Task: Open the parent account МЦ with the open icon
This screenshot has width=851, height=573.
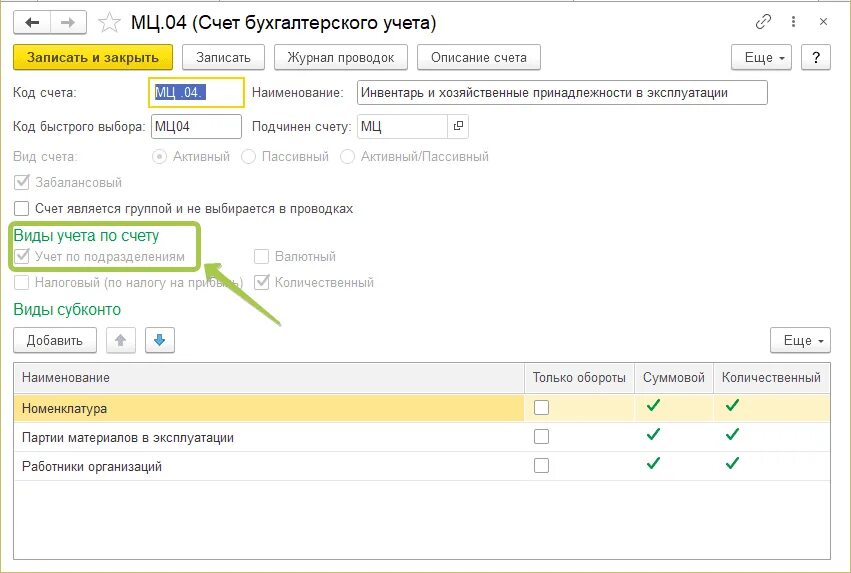Action: pos(458,126)
